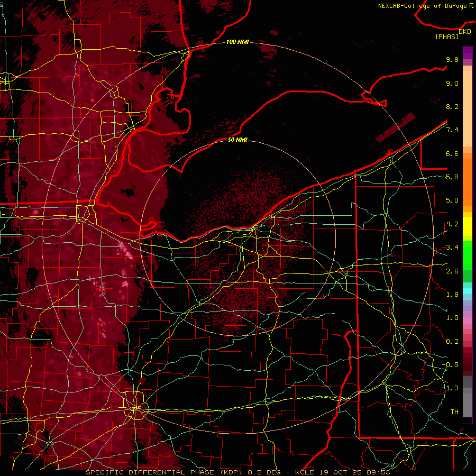Screen dimensions: 476x476
Task: Click the 3.4 scale value
Action: coord(452,248)
